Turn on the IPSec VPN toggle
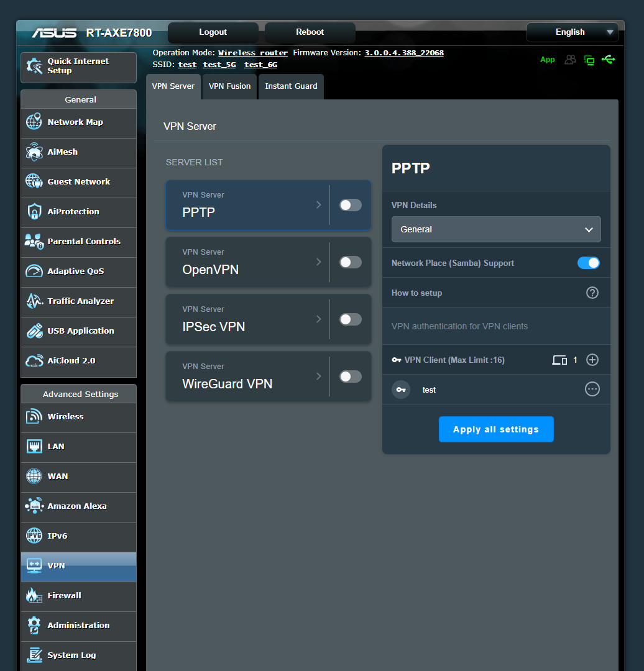This screenshot has width=644, height=671. pos(350,319)
